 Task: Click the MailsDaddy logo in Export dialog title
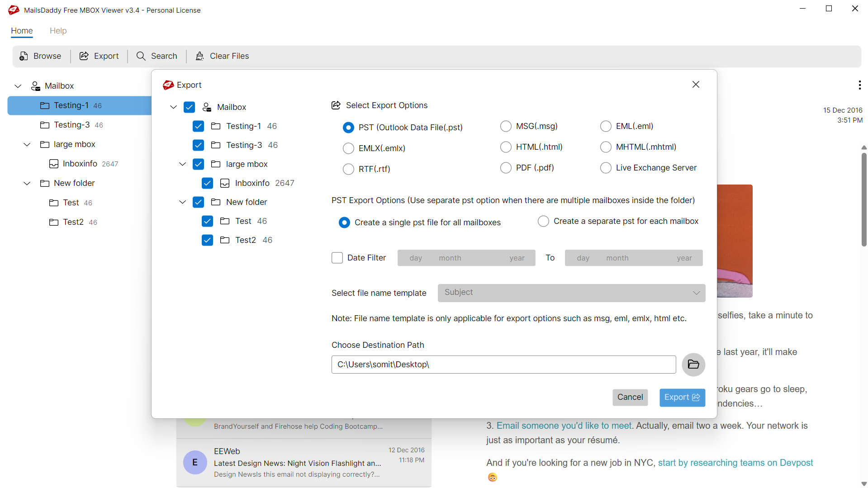click(x=168, y=85)
